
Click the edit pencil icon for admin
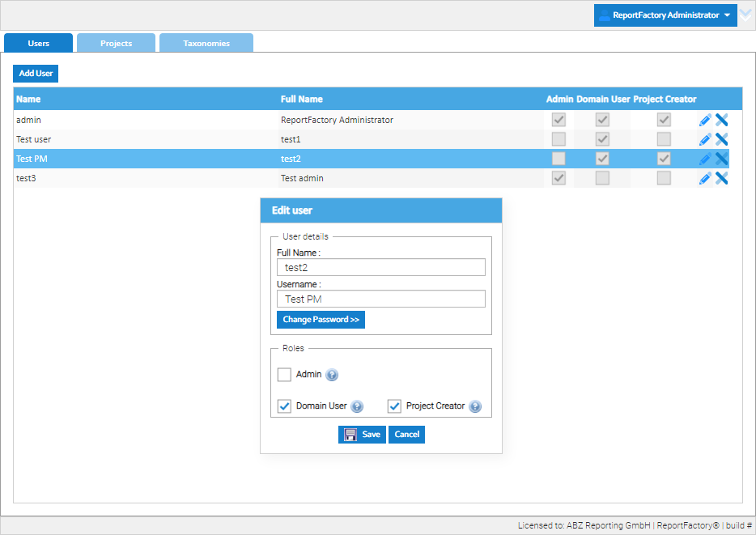click(x=705, y=120)
